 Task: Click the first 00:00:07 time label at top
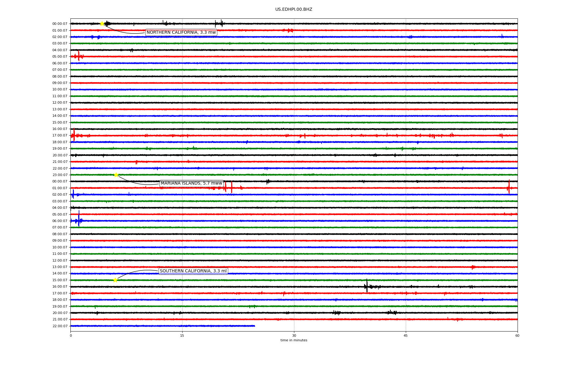[x=60, y=24]
